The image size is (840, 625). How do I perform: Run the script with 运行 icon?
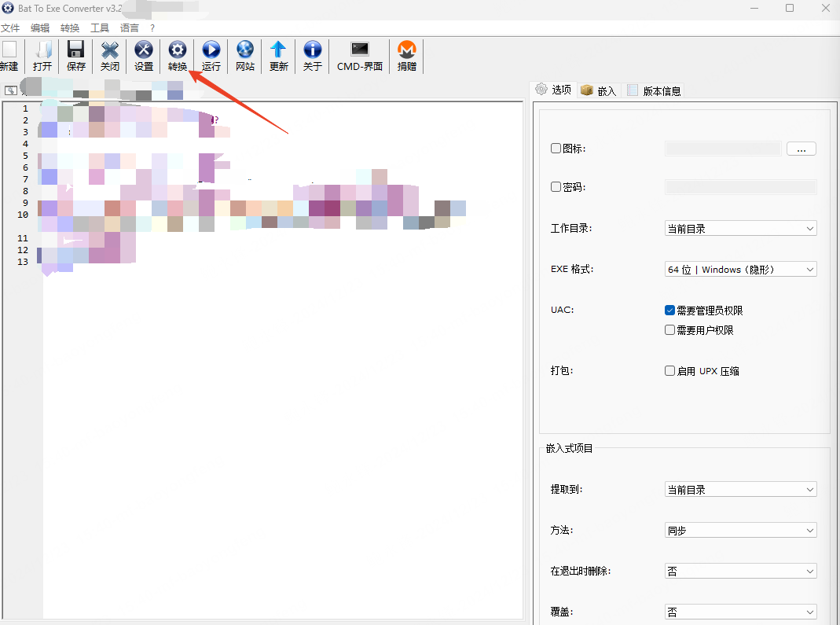click(211, 56)
